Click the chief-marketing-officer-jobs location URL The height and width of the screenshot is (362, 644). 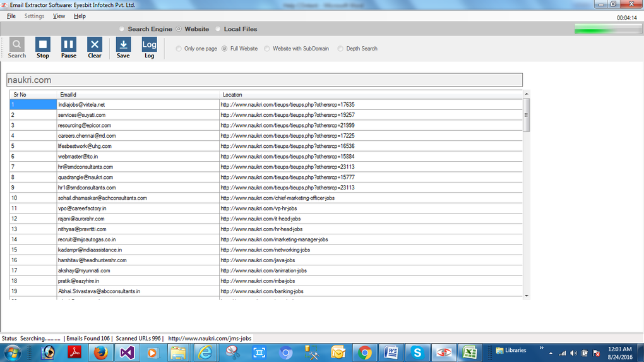pos(278,198)
